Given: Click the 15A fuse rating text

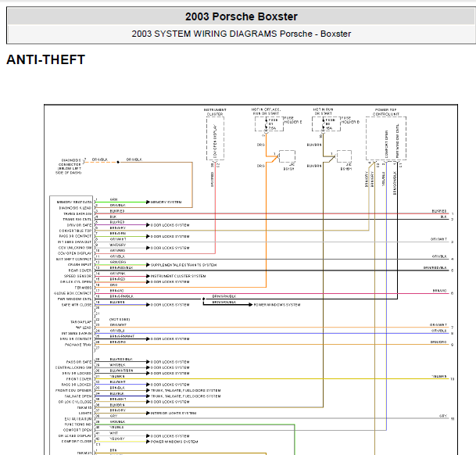Looking at the screenshot, I should click(x=329, y=128).
